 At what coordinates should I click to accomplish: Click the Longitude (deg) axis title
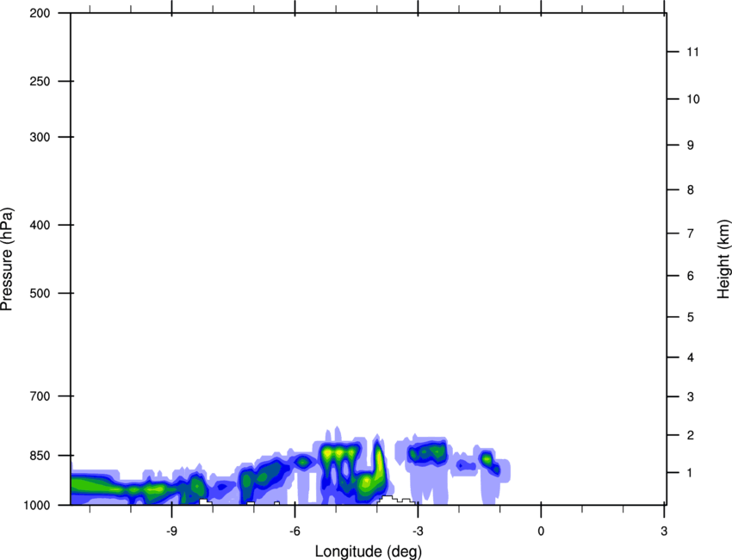368,551
